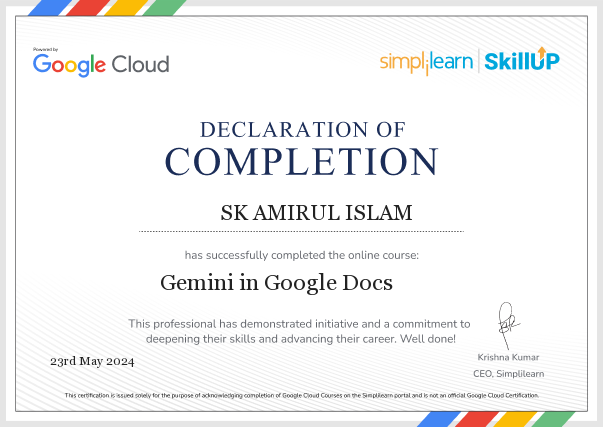Click the "DECLARATION OF" heading

pos(301,129)
